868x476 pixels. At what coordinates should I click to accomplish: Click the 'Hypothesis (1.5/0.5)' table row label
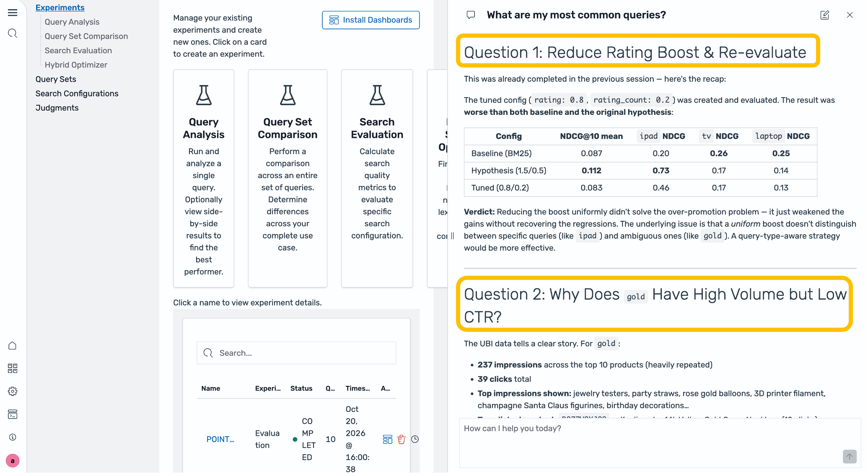coord(509,171)
